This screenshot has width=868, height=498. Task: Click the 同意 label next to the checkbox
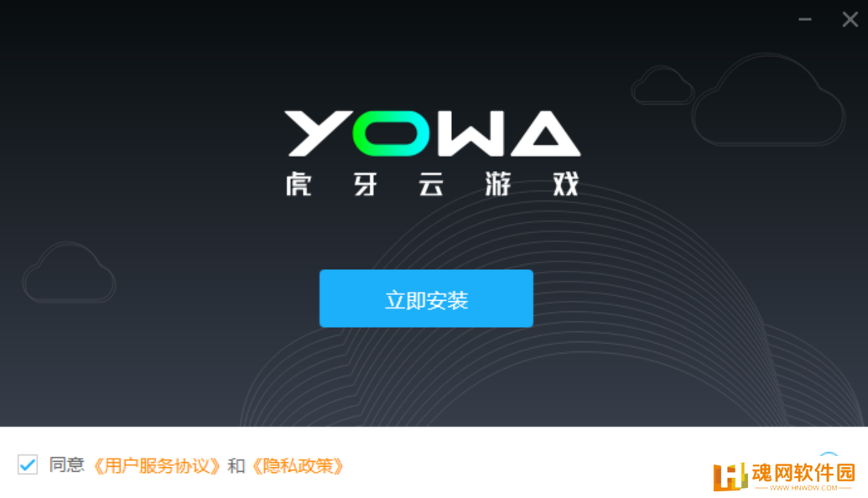pyautogui.click(x=66, y=464)
